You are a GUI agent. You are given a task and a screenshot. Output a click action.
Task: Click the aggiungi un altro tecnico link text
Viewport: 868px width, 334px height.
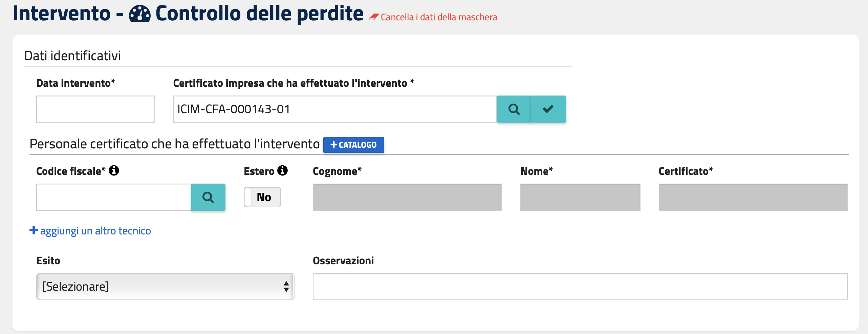pos(95,231)
